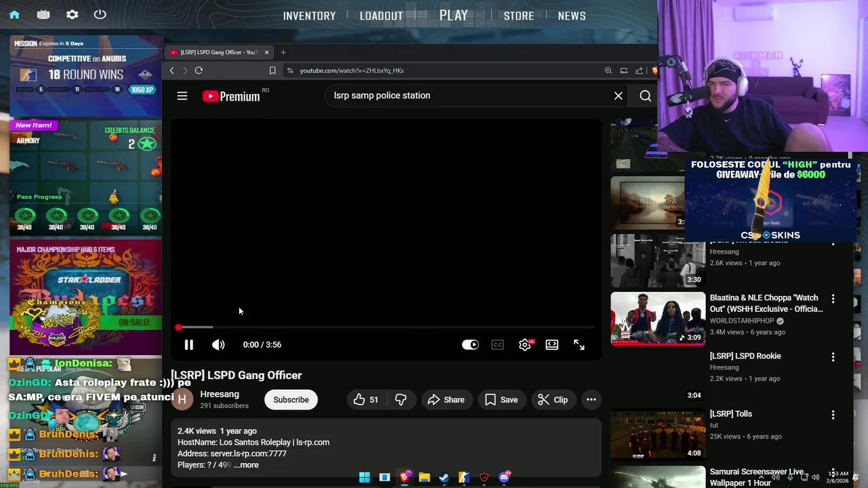Open the 3:30 duration video thumbnail
The image size is (868, 488).
658,261
